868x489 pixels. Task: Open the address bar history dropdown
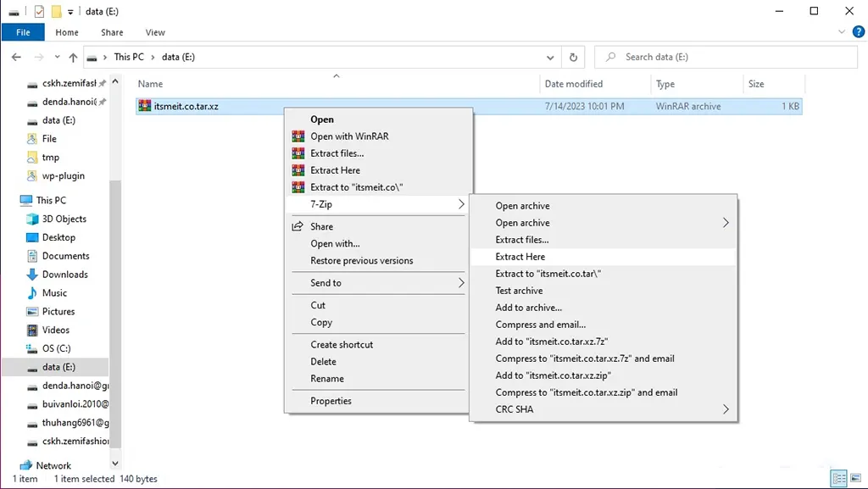(x=551, y=58)
